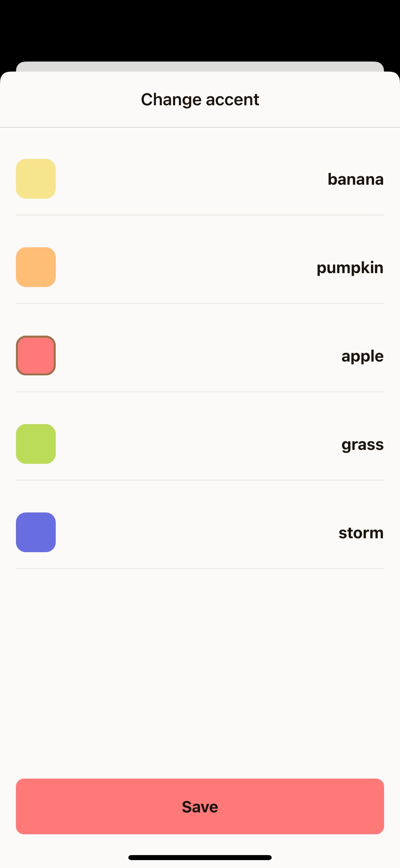This screenshot has width=400, height=868.
Task: Select the apple red color swatch
Action: click(x=36, y=356)
